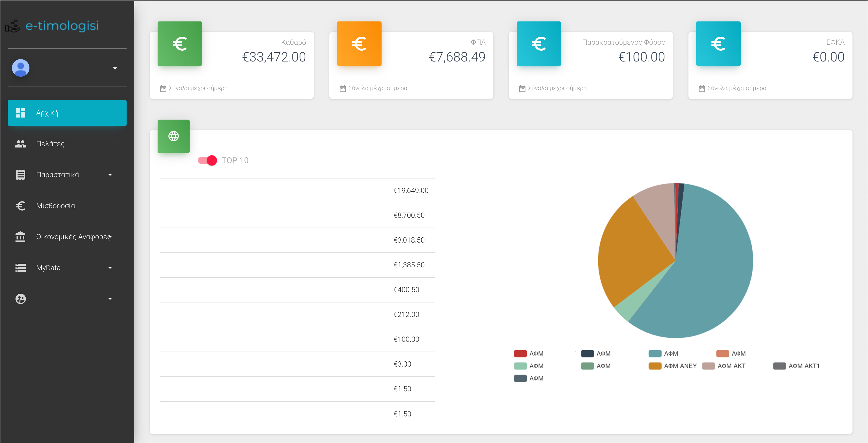Go to the Αρχική home page
868x443 pixels.
[x=67, y=113]
